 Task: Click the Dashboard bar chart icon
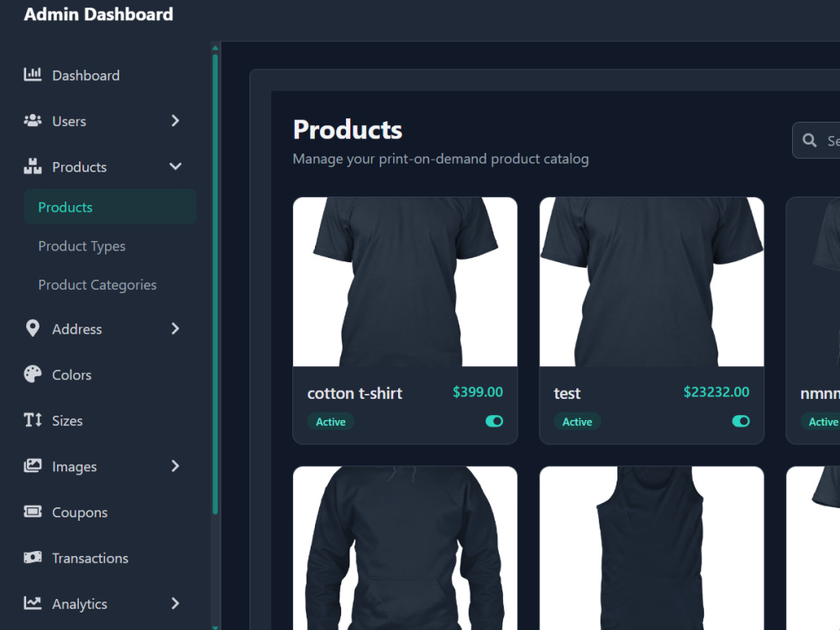[33, 75]
